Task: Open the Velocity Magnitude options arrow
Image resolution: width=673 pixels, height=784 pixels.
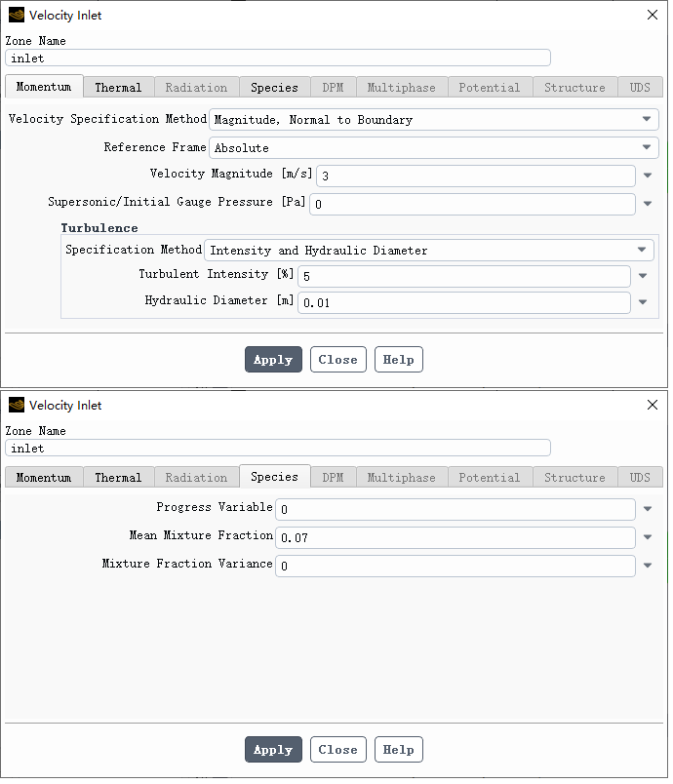Action: [x=648, y=176]
